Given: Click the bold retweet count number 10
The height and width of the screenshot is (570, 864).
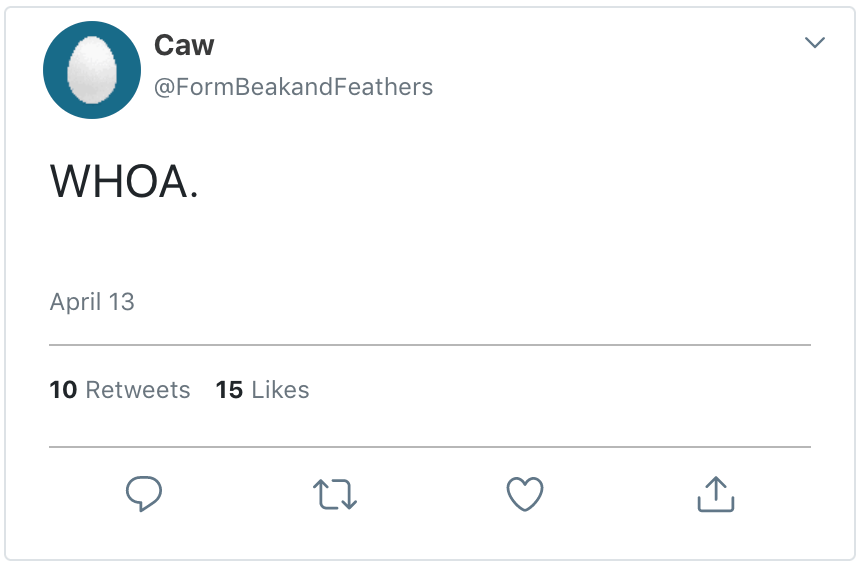Looking at the screenshot, I should click(63, 390).
